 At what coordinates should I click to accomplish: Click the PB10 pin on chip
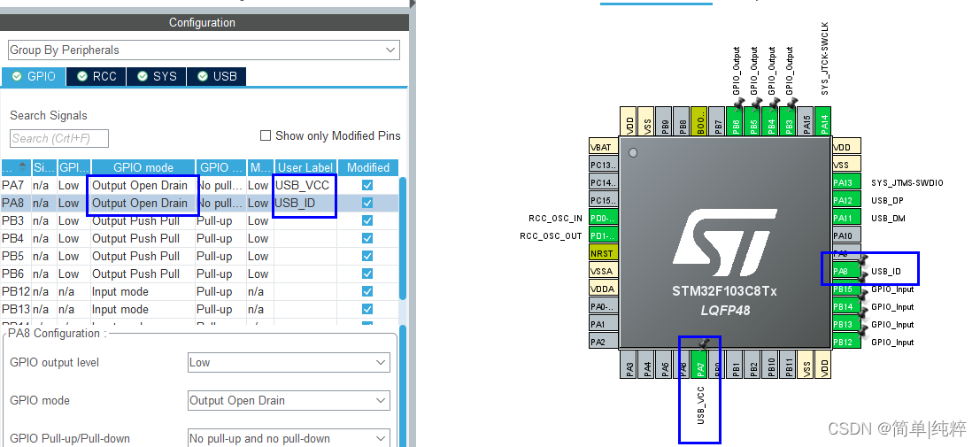pyautogui.click(x=771, y=363)
